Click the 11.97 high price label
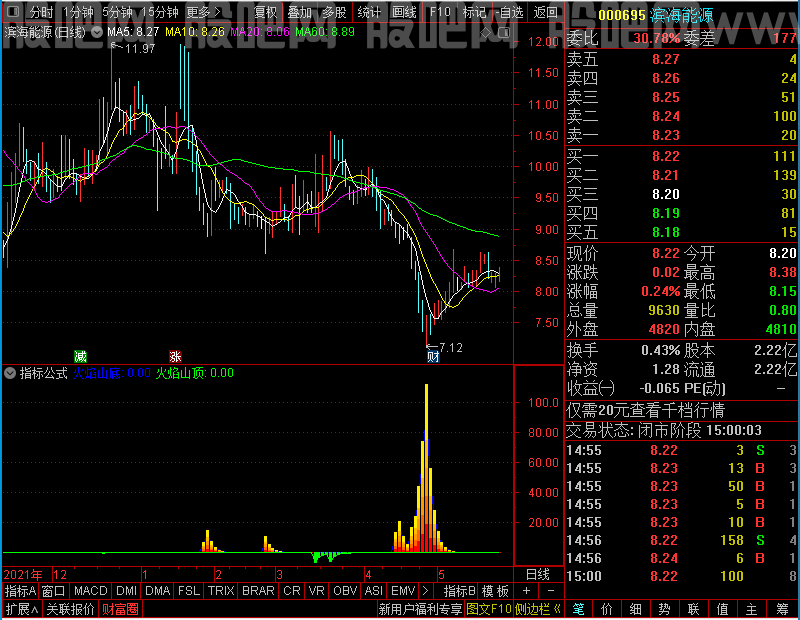800x620 pixels. click(140, 48)
